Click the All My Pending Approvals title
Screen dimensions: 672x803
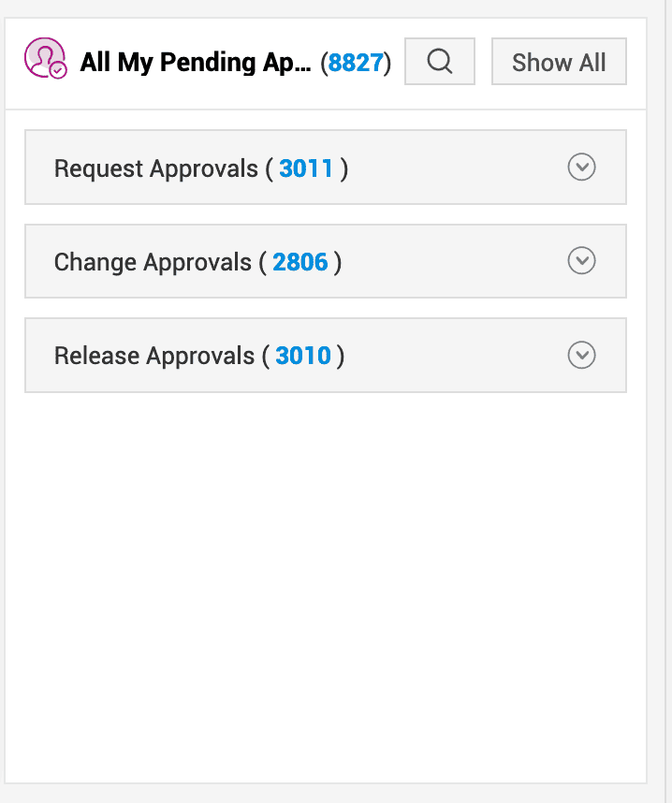click(195, 63)
